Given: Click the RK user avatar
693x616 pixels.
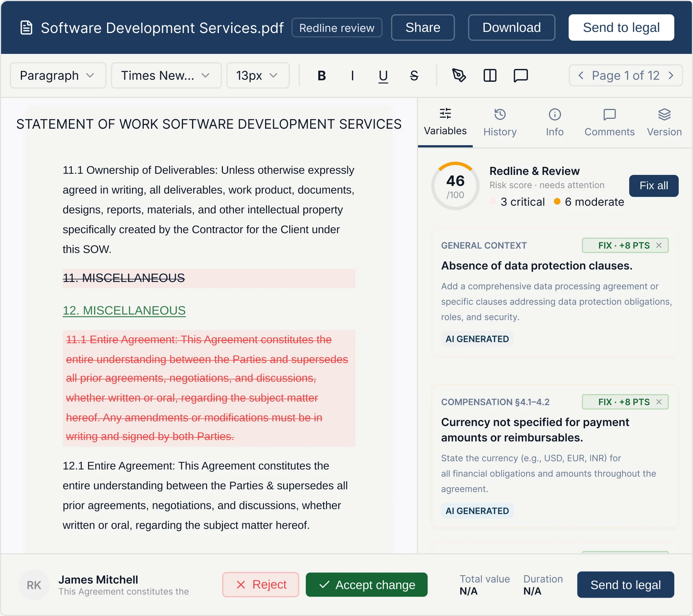Looking at the screenshot, I should [x=34, y=585].
